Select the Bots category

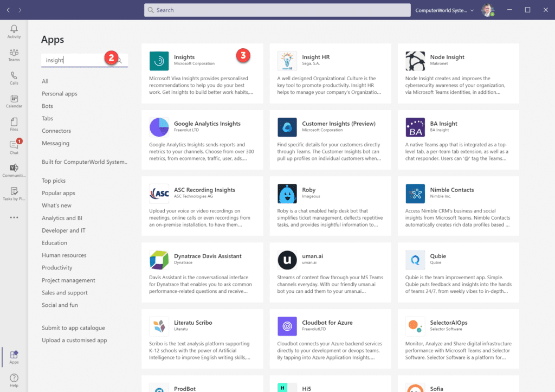pos(47,106)
